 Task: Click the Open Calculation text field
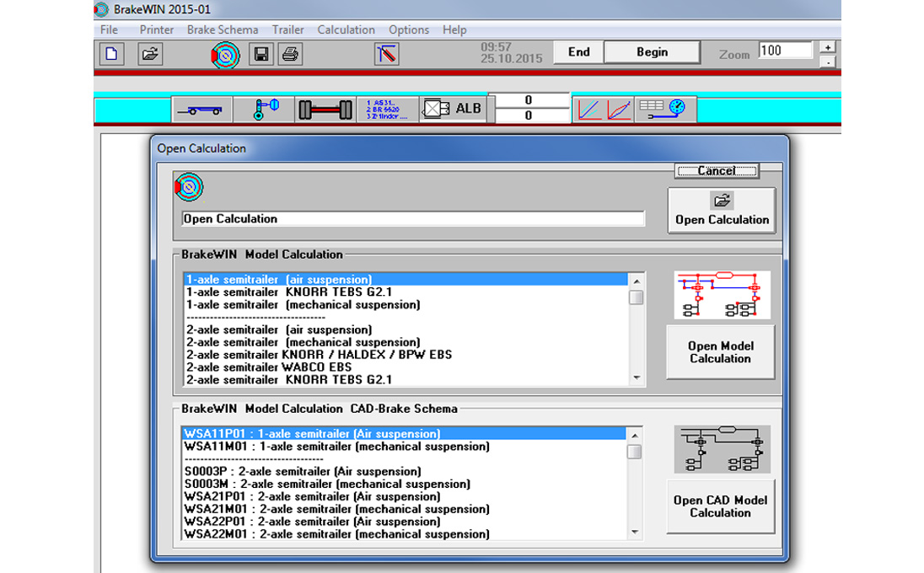pos(413,219)
